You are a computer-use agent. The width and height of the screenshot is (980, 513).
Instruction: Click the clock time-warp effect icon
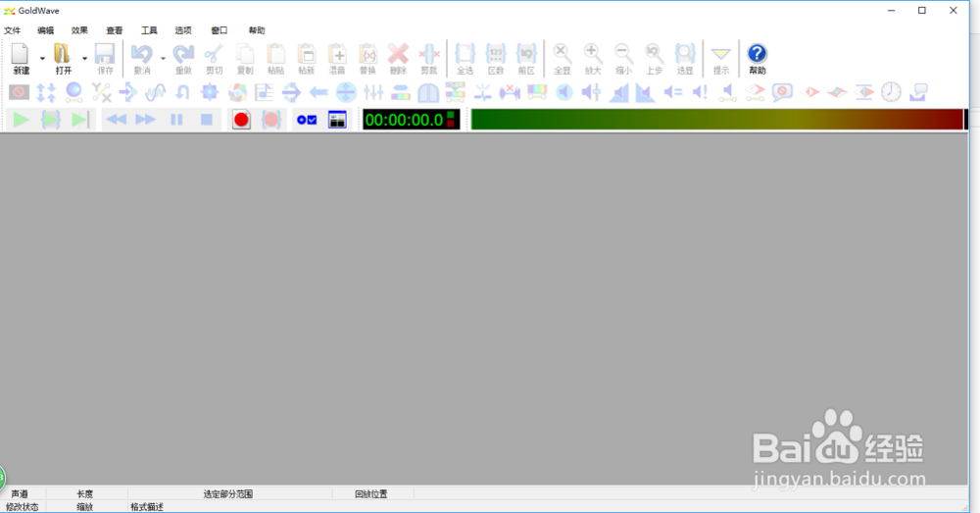tap(891, 92)
